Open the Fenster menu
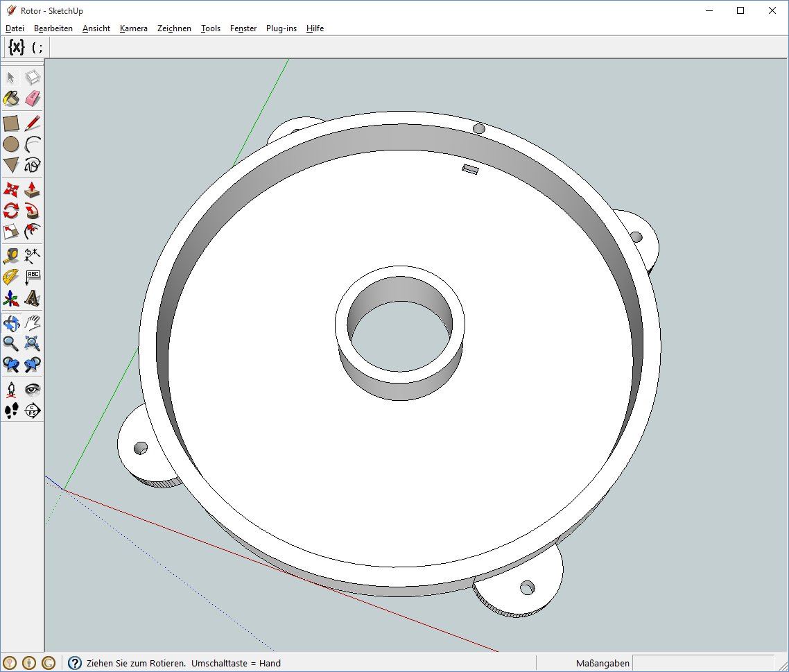This screenshot has width=789, height=672. [243, 28]
